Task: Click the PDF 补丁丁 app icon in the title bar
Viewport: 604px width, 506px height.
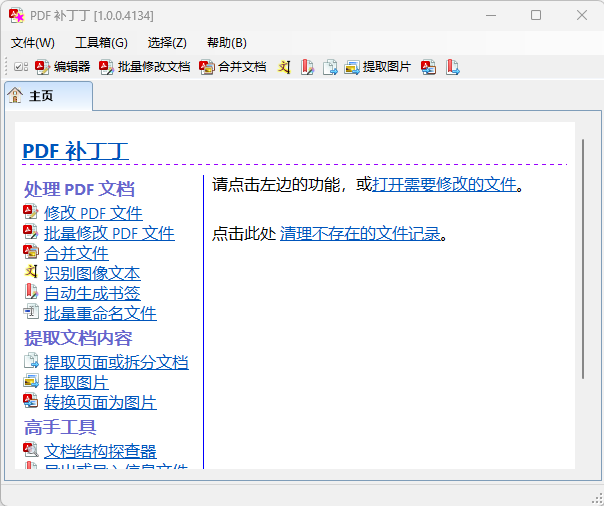Action: click(17, 15)
